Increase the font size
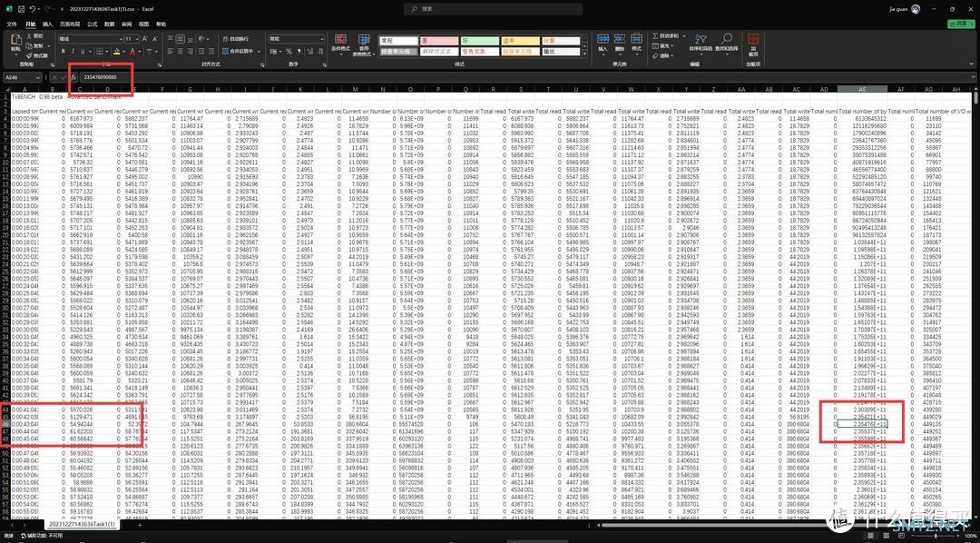 pos(144,39)
